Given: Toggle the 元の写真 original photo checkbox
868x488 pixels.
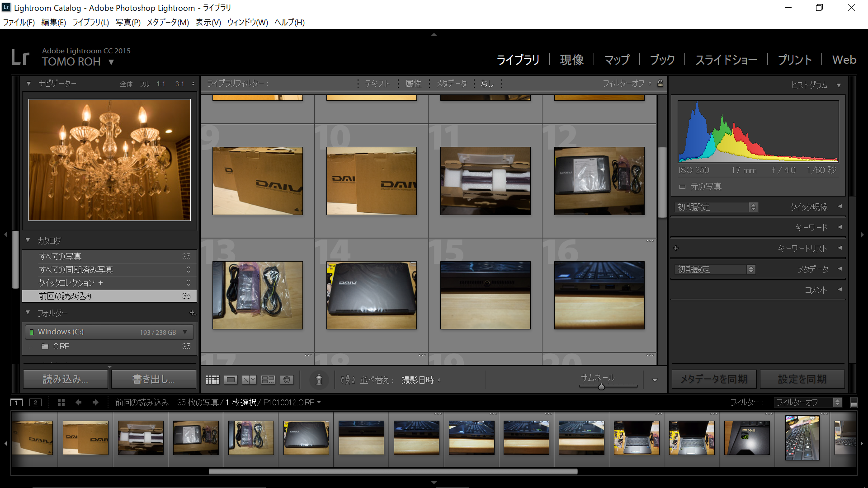Looking at the screenshot, I should 682,187.
